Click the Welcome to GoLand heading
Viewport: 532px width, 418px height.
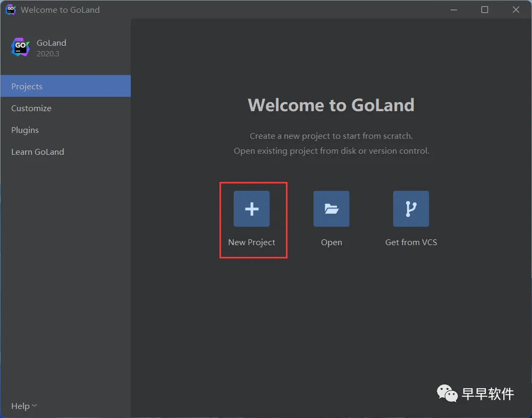pyautogui.click(x=331, y=105)
